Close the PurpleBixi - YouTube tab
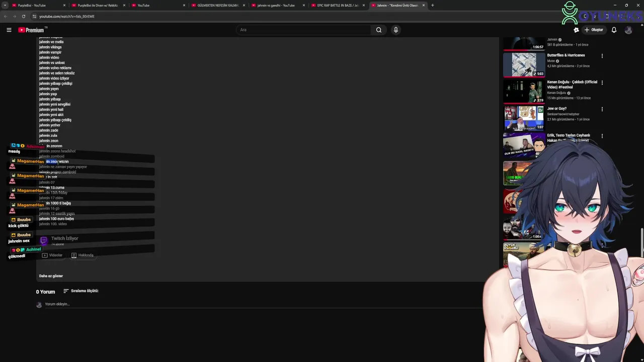 64,6
